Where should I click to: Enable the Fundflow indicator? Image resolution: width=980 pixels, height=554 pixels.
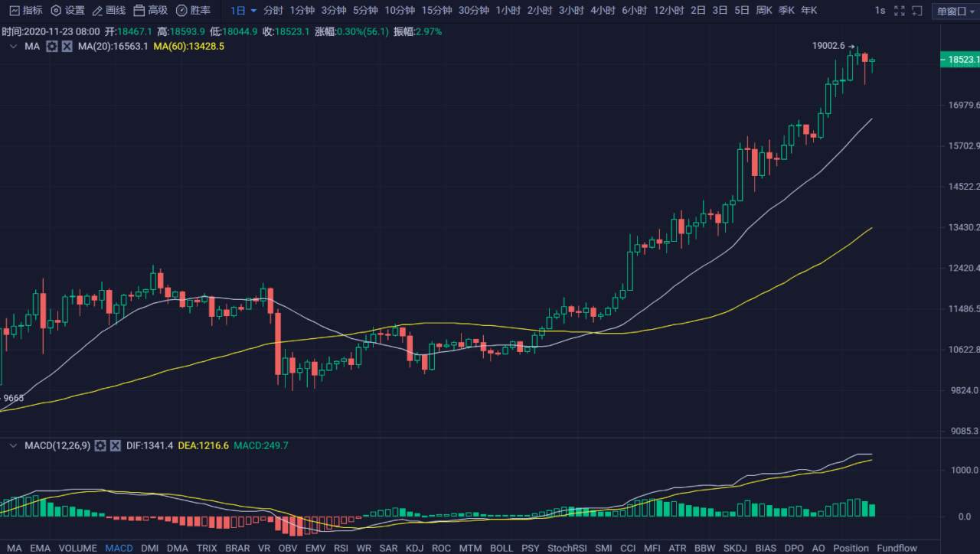pos(897,548)
